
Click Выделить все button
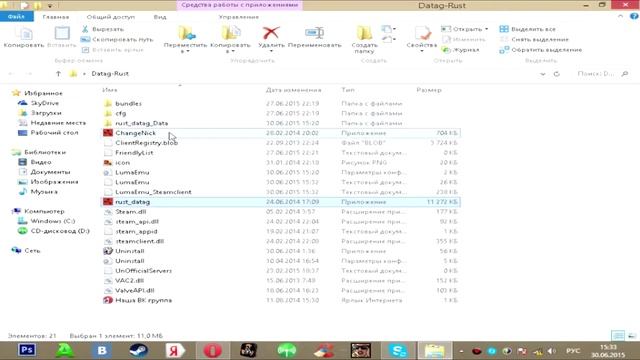[527, 29]
